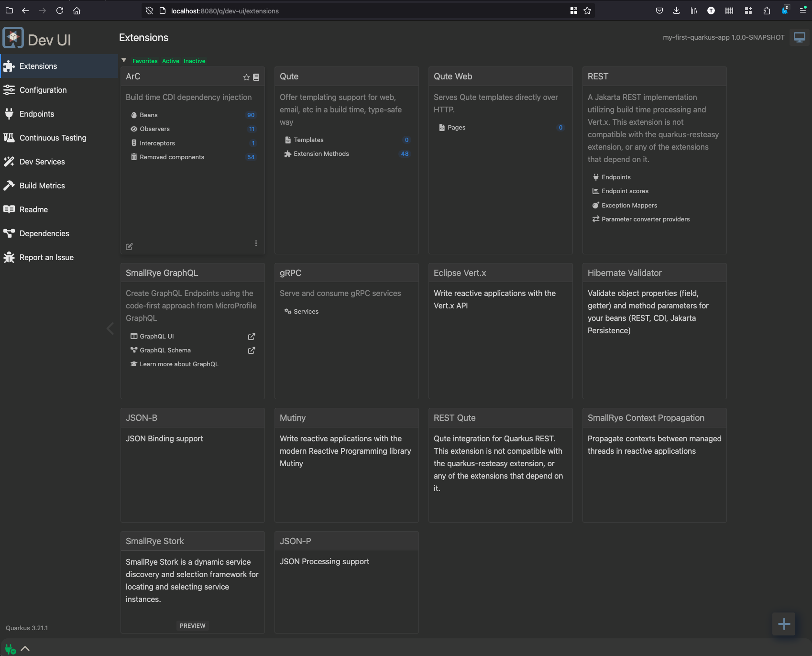Viewport: 812px width, 656px height.
Task: Open the Endpoints sidebar page
Action: [59, 114]
